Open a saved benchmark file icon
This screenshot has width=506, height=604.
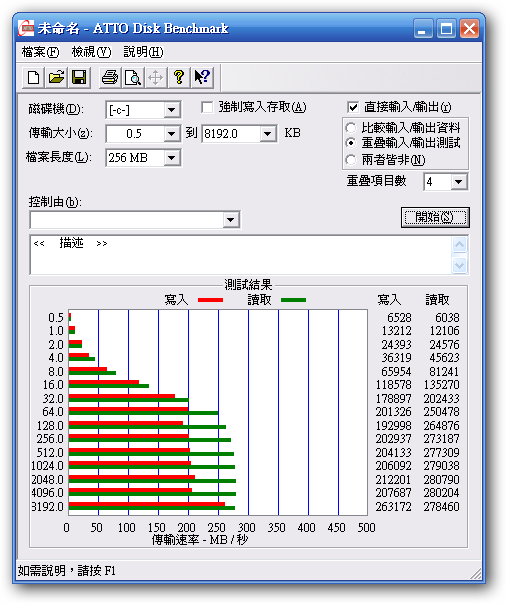57,77
